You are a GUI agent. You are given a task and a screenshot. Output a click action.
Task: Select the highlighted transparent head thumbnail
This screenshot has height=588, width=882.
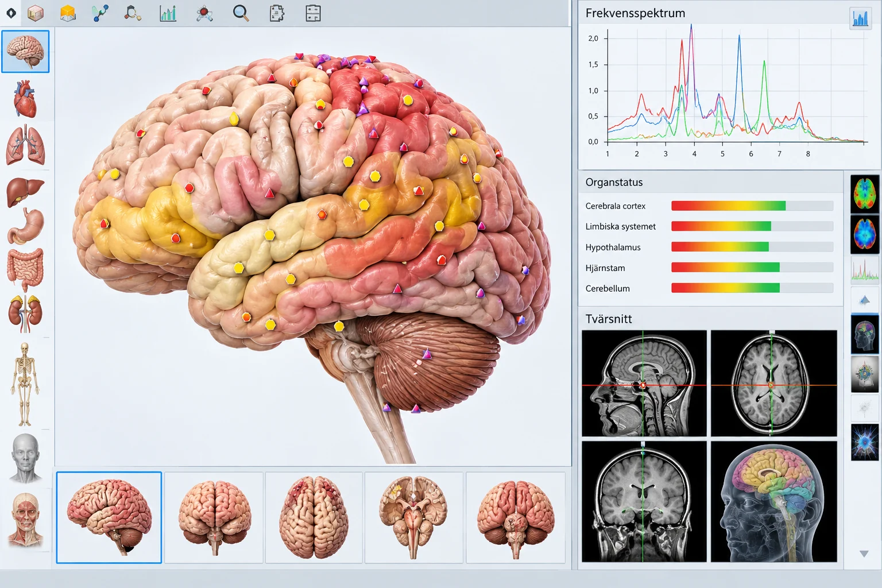(865, 334)
